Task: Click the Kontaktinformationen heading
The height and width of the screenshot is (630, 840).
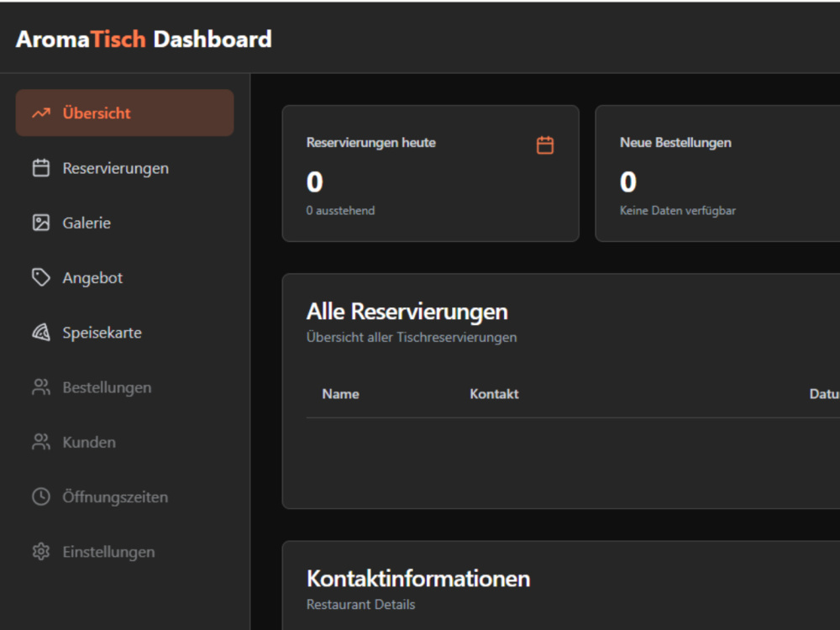Action: pyautogui.click(x=417, y=579)
